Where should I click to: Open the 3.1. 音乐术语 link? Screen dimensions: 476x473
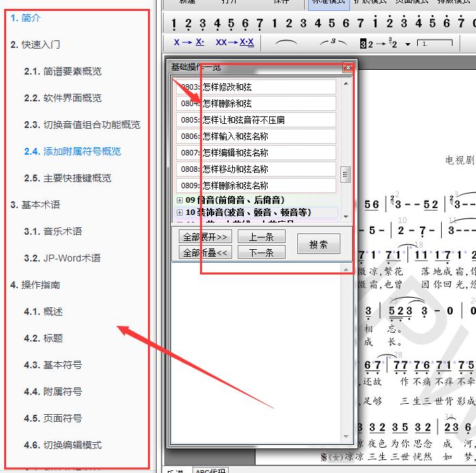53,231
